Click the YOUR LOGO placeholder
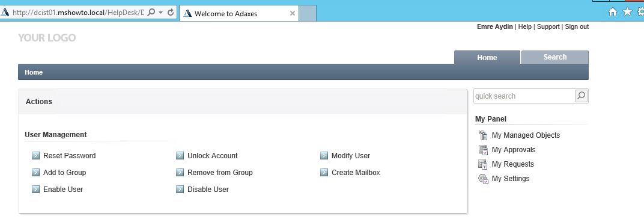644x219 pixels. (x=47, y=38)
